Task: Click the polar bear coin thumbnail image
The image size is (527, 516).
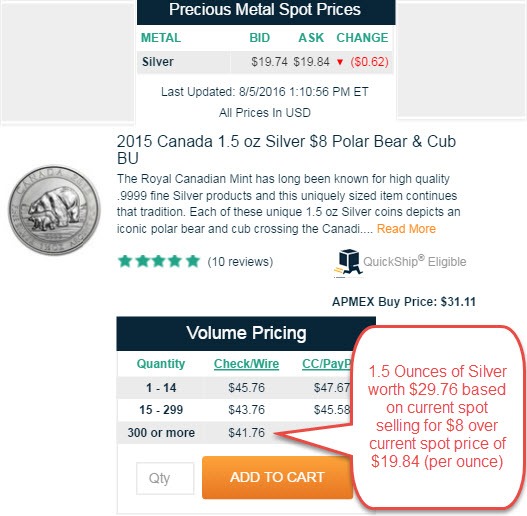Action: point(54,210)
